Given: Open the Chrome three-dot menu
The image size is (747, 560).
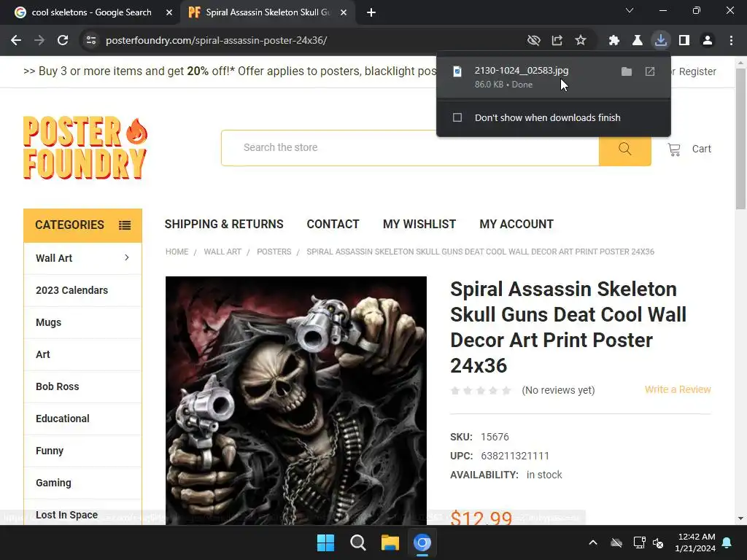Looking at the screenshot, I should 731,41.
